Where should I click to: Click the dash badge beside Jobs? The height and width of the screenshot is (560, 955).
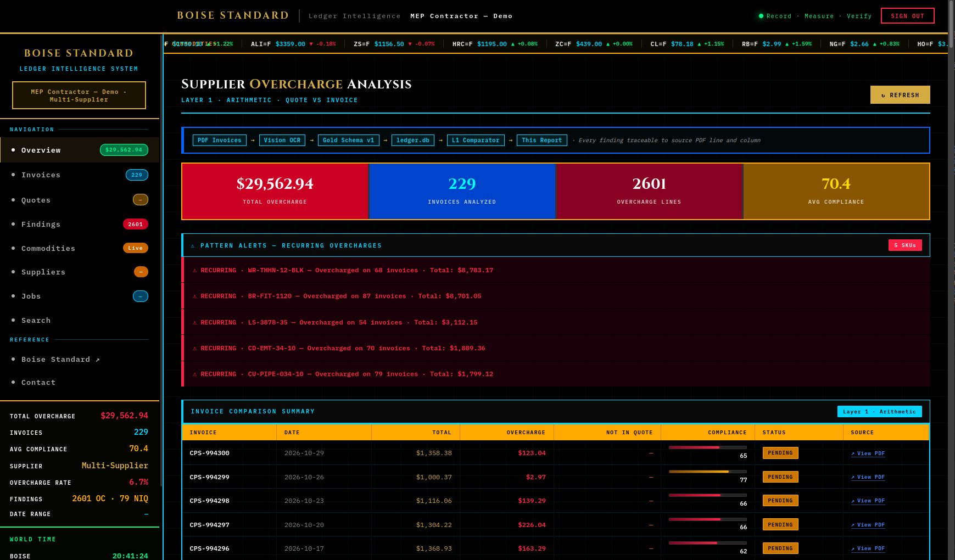(140, 296)
